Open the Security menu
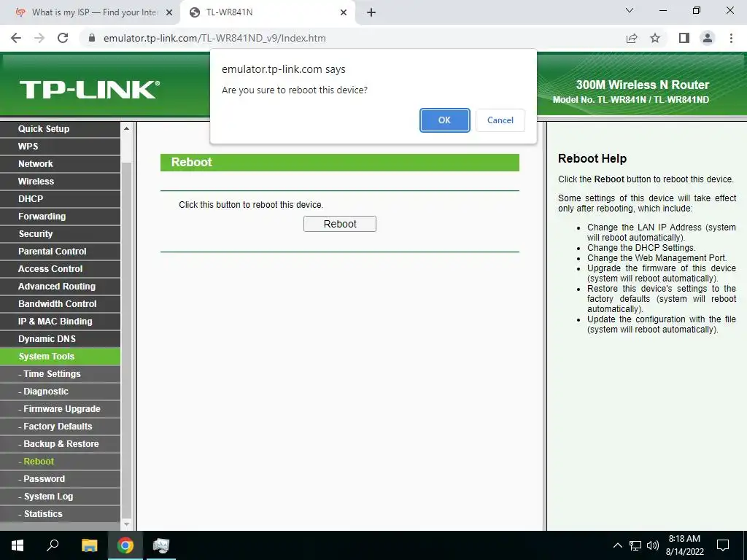 pos(60,234)
